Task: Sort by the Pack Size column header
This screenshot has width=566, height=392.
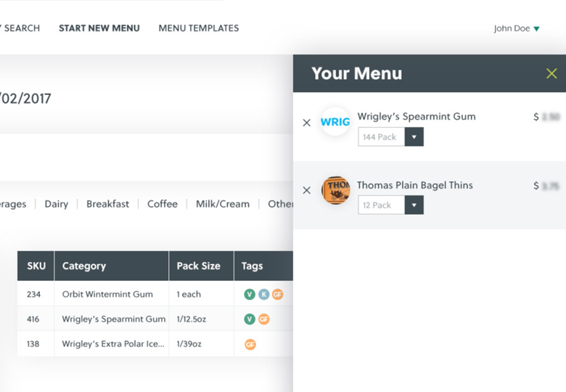Action: coord(202,266)
